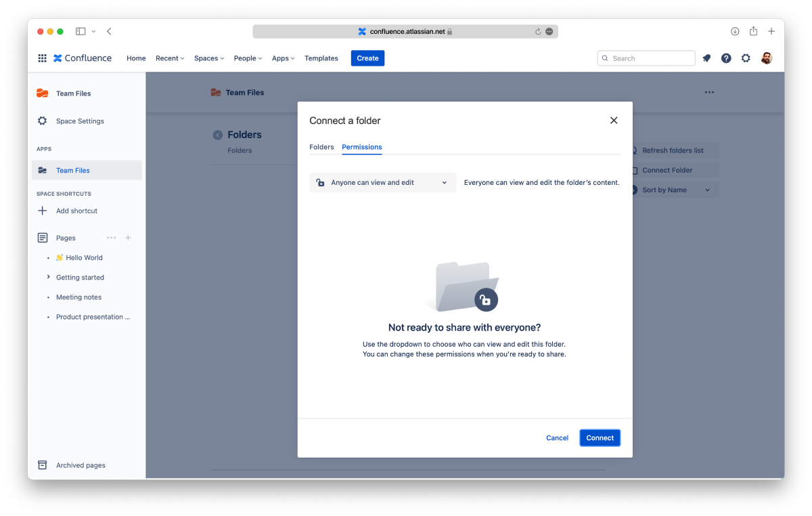Image resolution: width=812 pixels, height=516 pixels.
Task: Close the Connect a folder dialog
Action: (614, 121)
